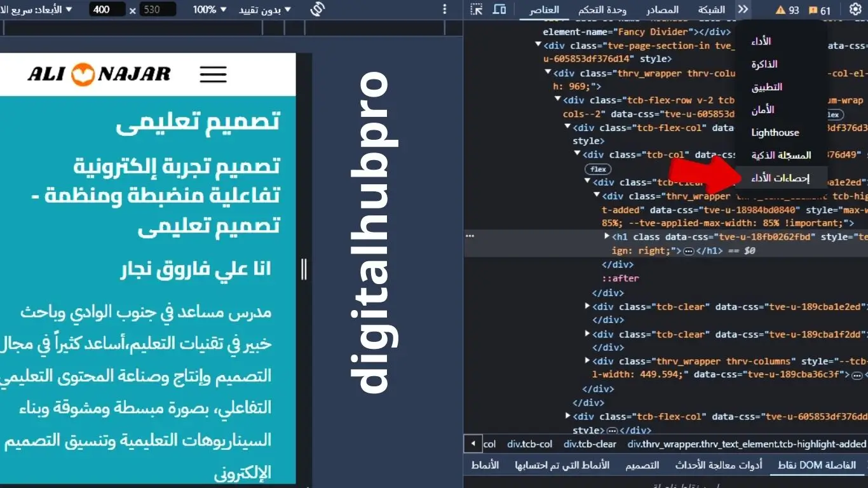
Task: Click the hamburger menu on the webpage
Action: [x=213, y=74]
